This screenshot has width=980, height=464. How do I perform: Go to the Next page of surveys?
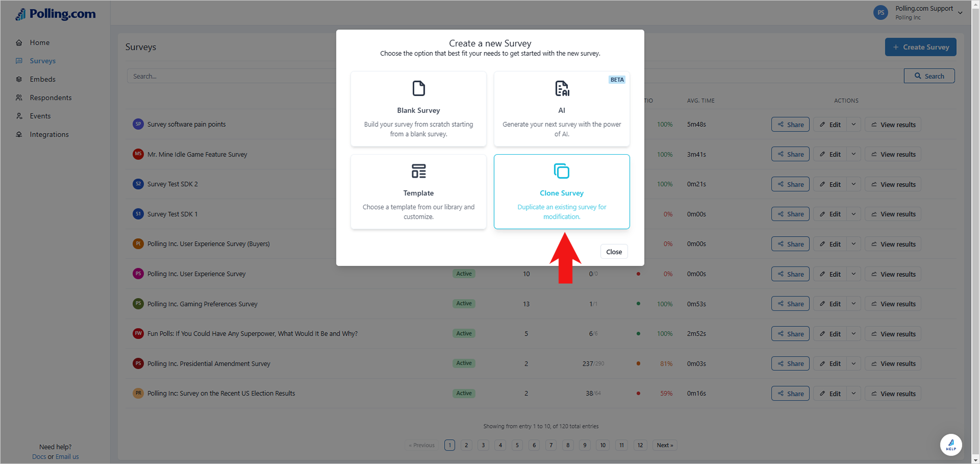tap(665, 445)
